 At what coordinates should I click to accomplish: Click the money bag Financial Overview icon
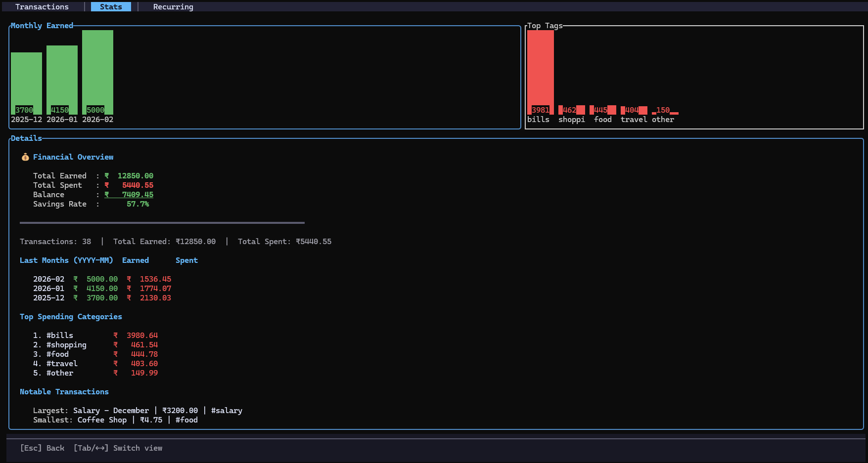click(x=25, y=157)
